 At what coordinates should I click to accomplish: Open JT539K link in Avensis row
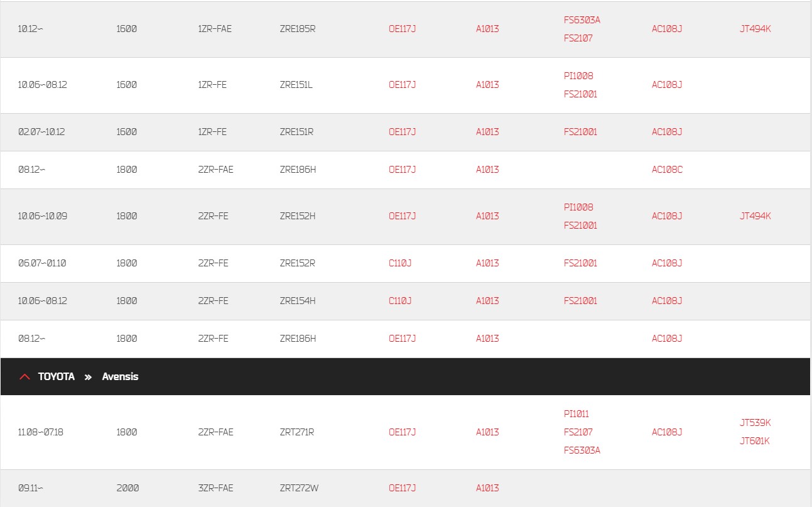(x=755, y=423)
